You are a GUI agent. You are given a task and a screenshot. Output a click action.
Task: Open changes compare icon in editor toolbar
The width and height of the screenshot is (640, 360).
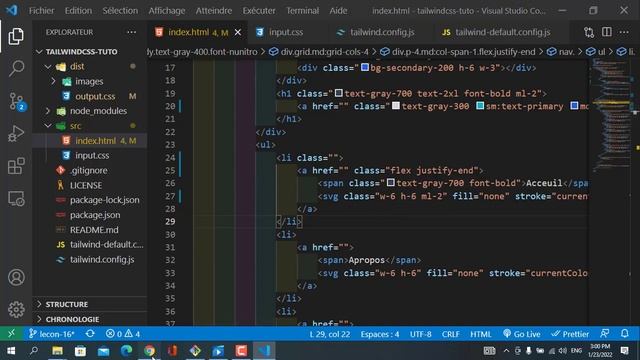589,32
